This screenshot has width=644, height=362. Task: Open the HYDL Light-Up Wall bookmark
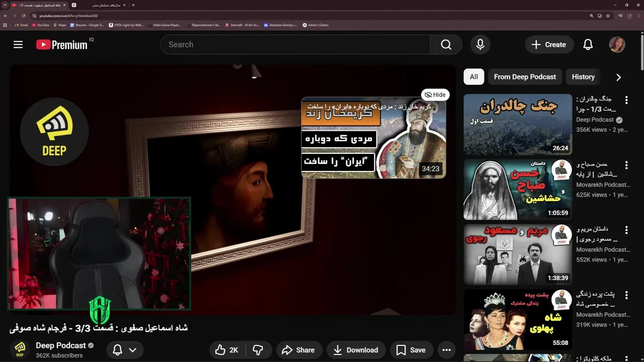126,25
